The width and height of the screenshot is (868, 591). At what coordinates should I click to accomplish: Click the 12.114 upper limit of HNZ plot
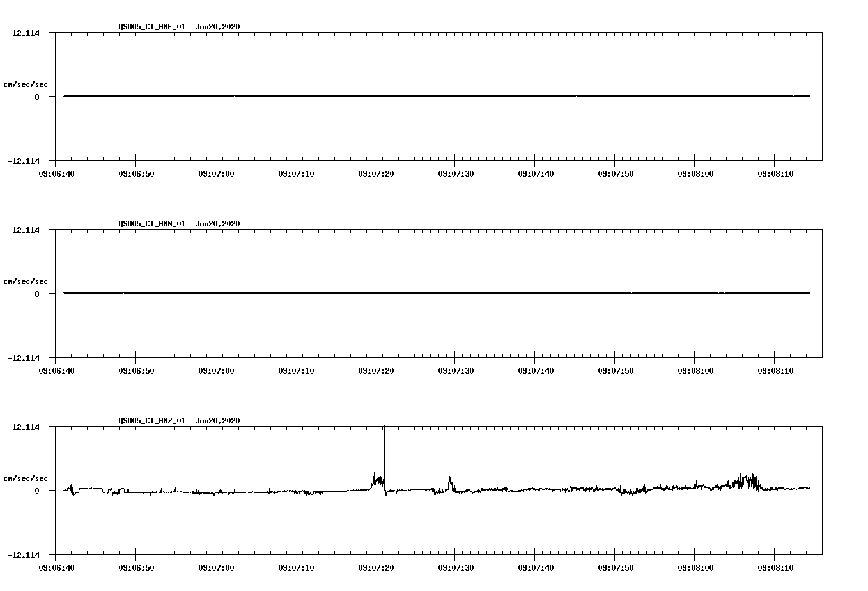click(x=26, y=427)
